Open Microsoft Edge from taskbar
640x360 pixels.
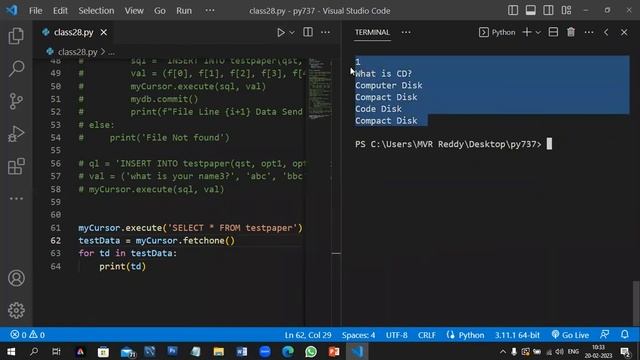tap(288, 351)
